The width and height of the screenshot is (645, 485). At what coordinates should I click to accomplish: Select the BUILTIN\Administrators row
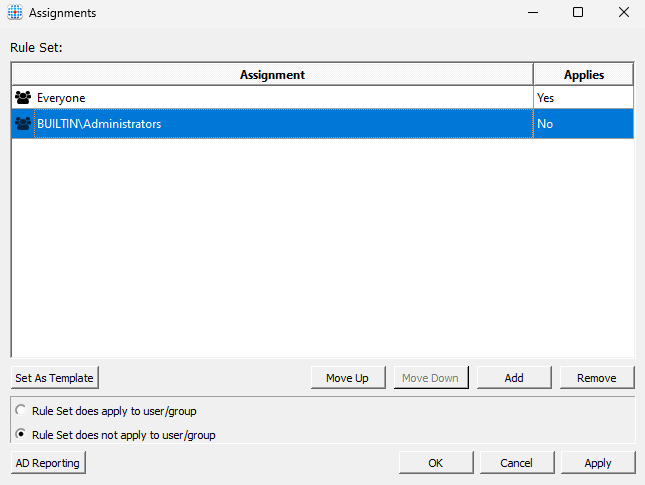270,124
